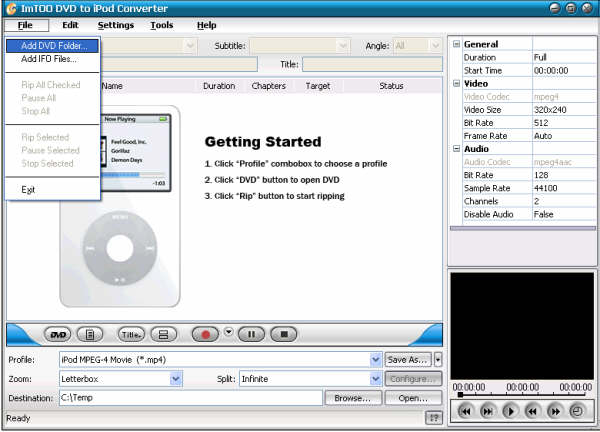Open the Angle dropdown
600x432 pixels.
pos(435,46)
